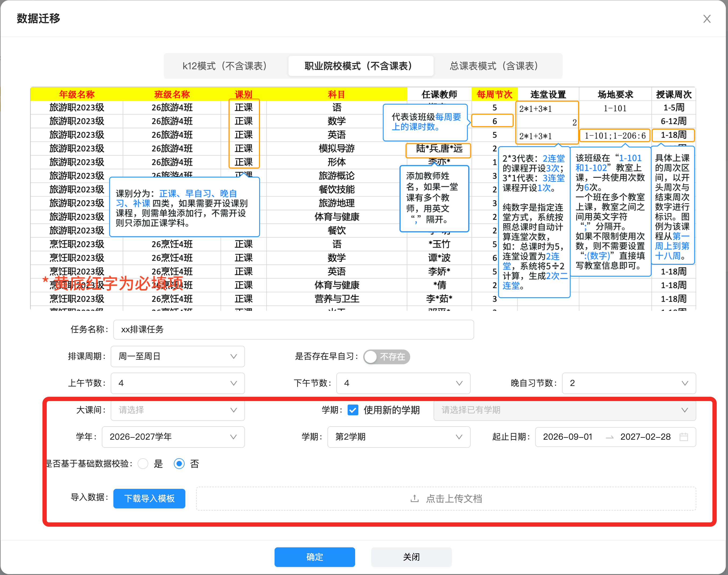Image resolution: width=728 pixels, height=575 pixels.
Task: Click the 任务名称 input field
Action: click(x=293, y=330)
